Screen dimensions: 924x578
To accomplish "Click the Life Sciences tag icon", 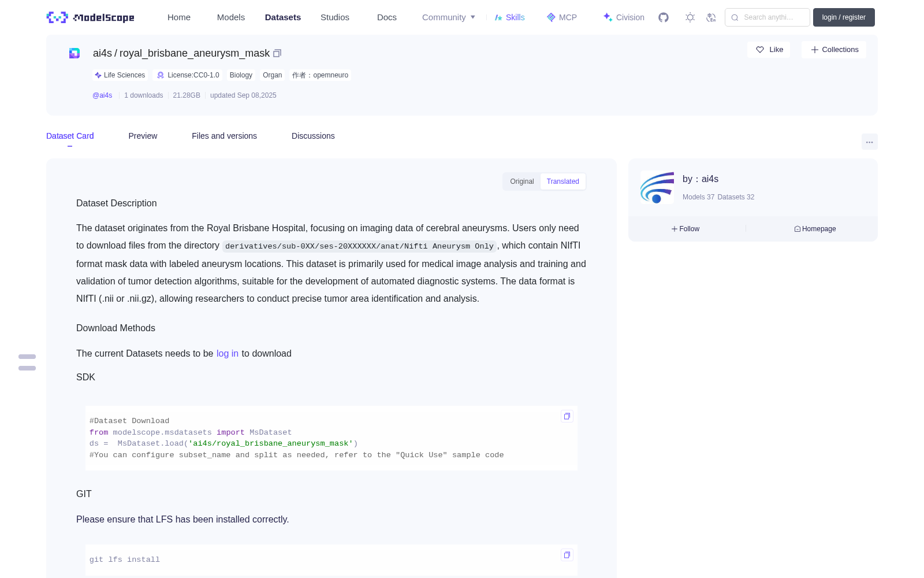I will pos(98,75).
